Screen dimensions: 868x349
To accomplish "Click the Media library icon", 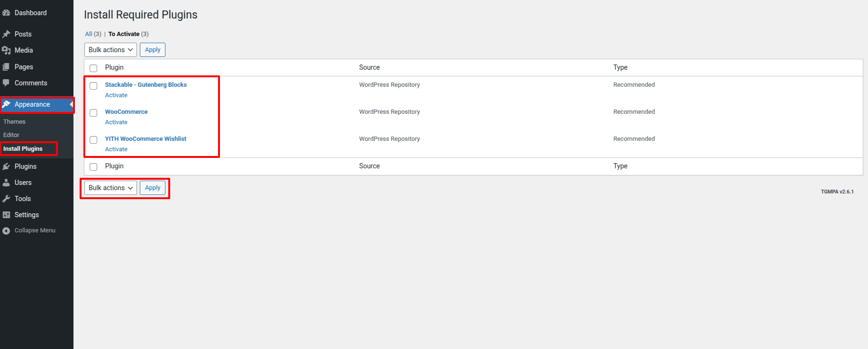I will pos(6,50).
